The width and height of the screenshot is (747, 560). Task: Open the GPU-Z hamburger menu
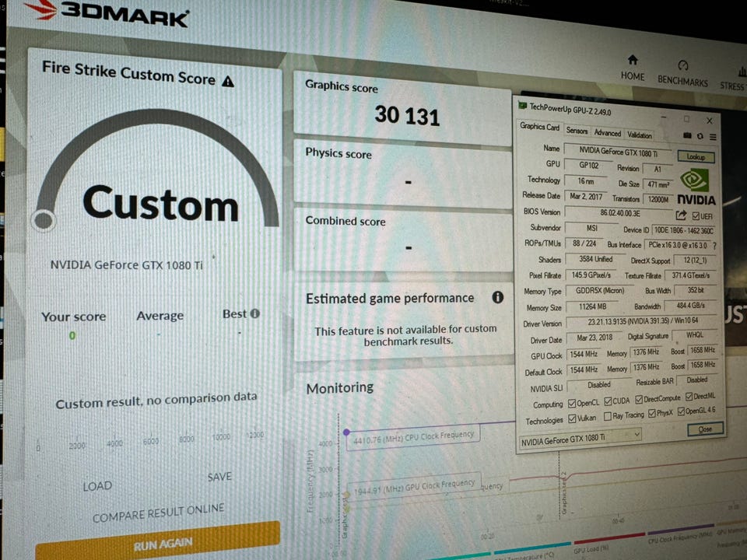[x=713, y=137]
